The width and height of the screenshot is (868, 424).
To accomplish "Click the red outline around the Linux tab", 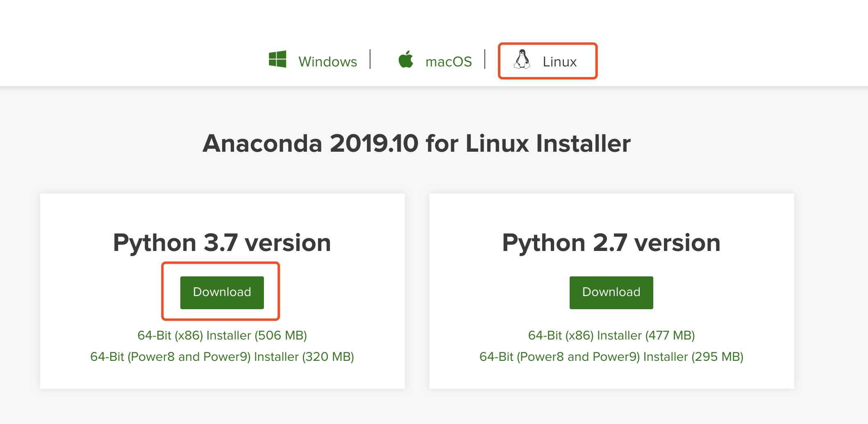I will [548, 44].
